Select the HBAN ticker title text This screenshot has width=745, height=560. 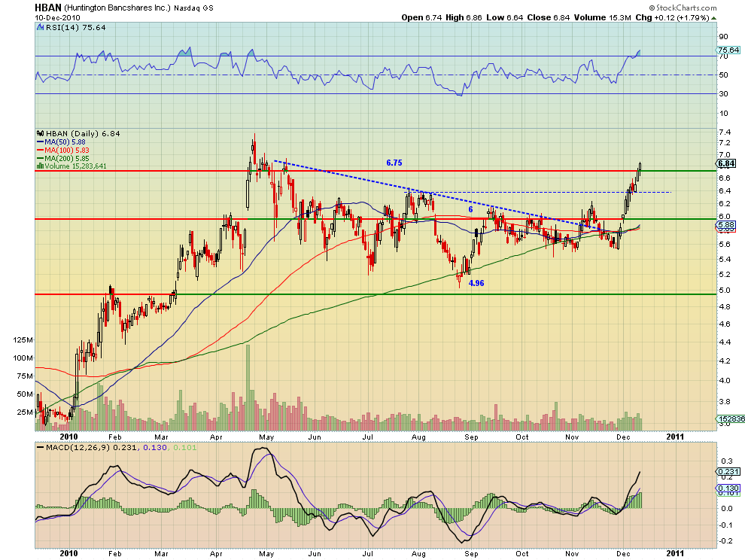[x=48, y=8]
